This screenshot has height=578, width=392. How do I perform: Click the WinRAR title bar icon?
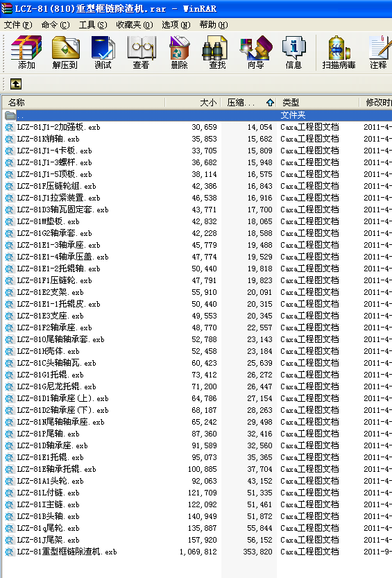point(6,8)
